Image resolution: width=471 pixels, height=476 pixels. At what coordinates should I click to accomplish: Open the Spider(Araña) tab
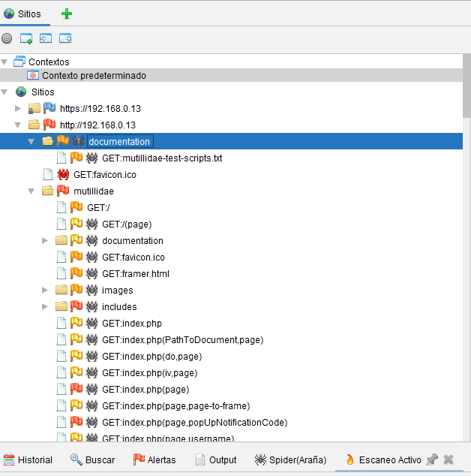290,459
